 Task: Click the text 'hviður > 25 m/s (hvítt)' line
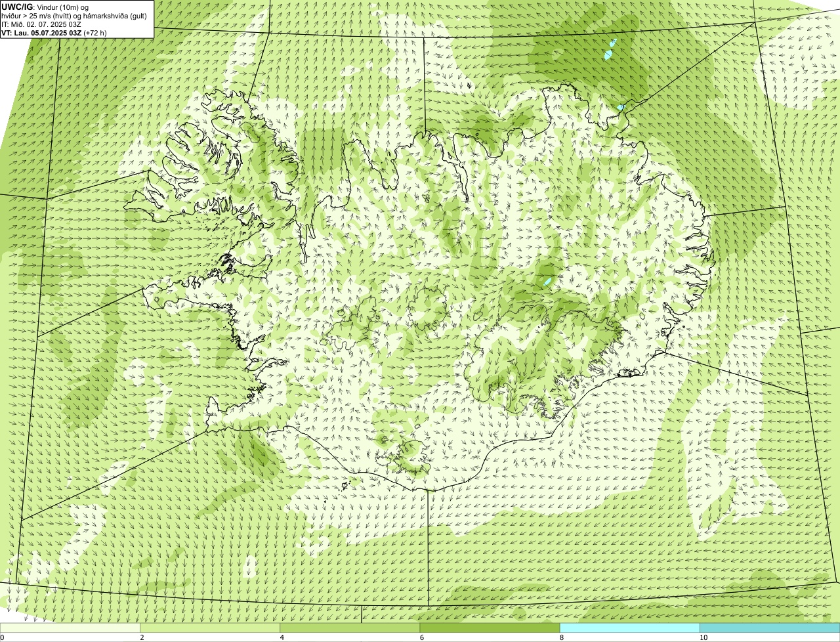click(x=74, y=15)
